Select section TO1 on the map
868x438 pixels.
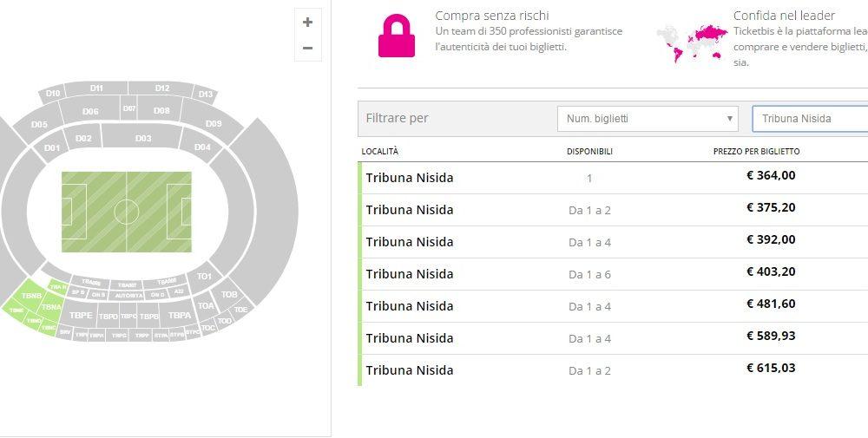click(x=204, y=277)
